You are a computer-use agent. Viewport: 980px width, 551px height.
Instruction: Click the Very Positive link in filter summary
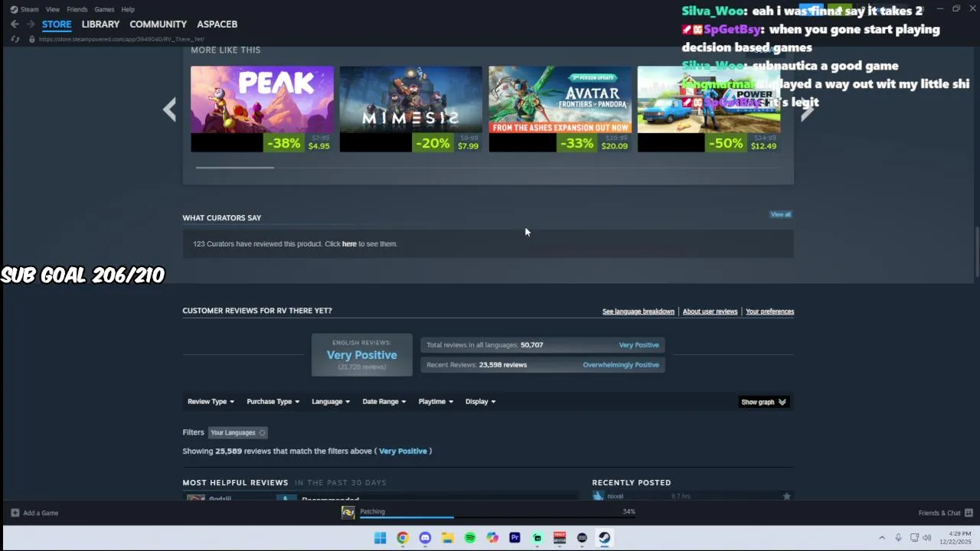point(403,452)
